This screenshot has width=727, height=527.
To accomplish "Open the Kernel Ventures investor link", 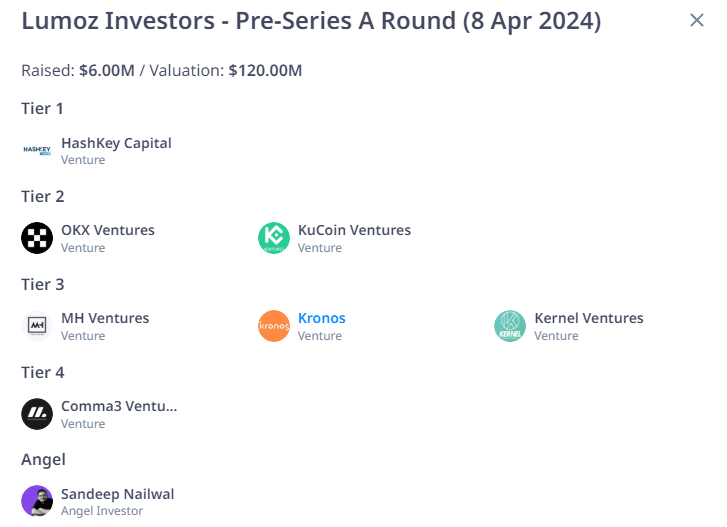I will pyautogui.click(x=589, y=318).
